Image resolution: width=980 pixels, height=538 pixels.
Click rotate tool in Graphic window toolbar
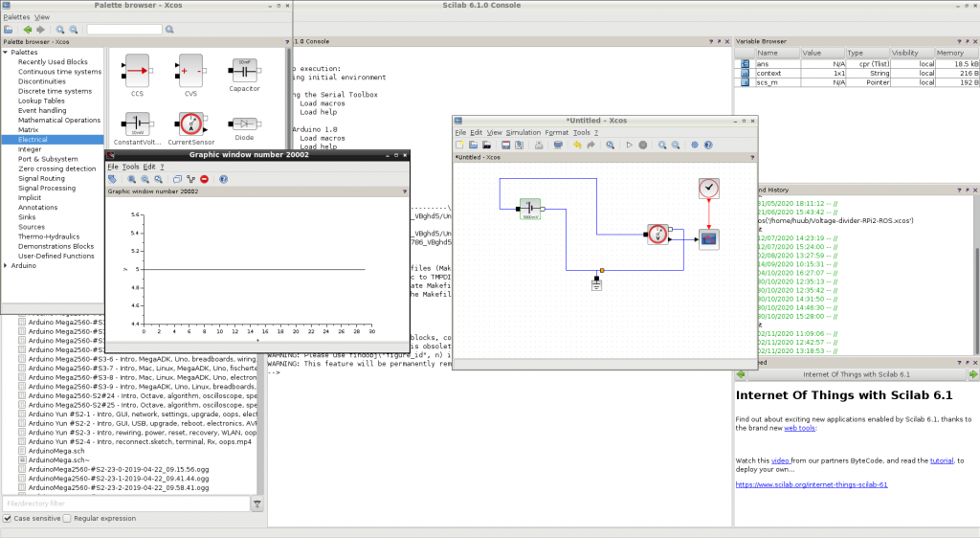(x=113, y=179)
